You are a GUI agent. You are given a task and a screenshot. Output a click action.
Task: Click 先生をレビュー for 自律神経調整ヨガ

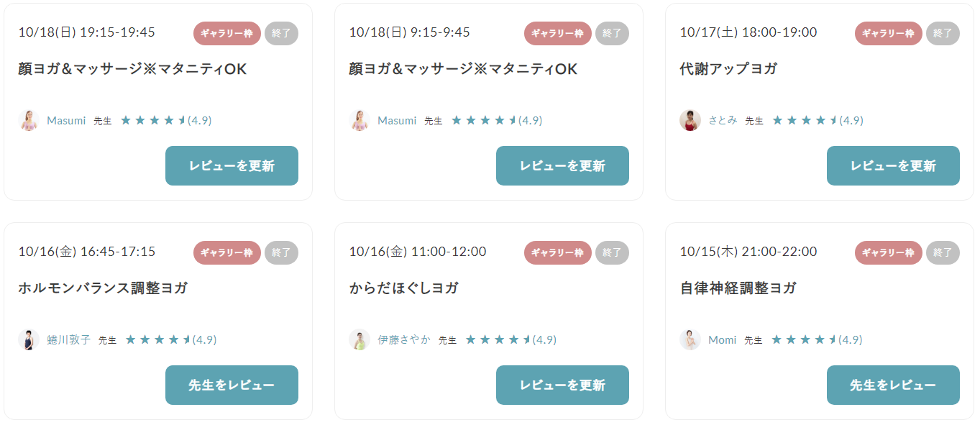pos(893,385)
